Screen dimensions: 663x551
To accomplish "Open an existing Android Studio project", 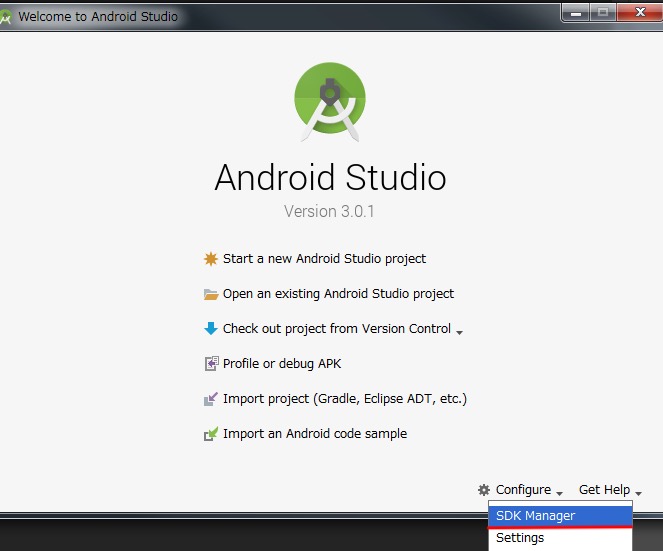I will click(338, 294).
